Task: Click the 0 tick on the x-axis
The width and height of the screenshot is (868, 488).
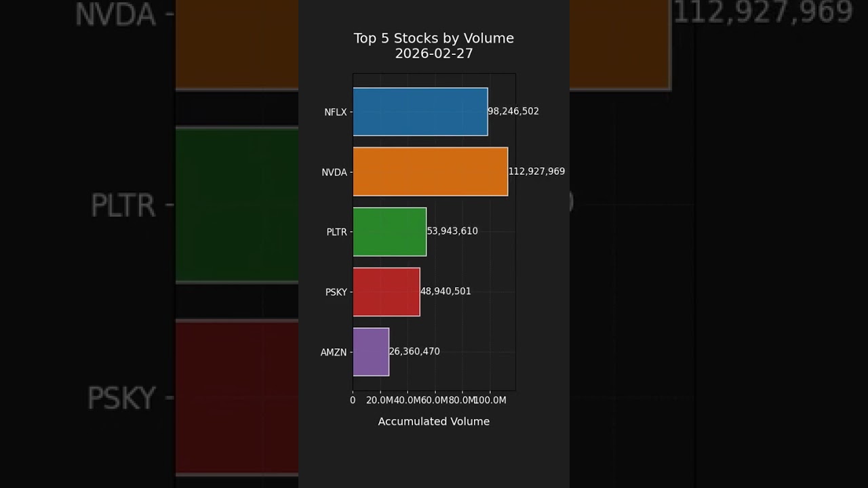Action: pos(353,401)
